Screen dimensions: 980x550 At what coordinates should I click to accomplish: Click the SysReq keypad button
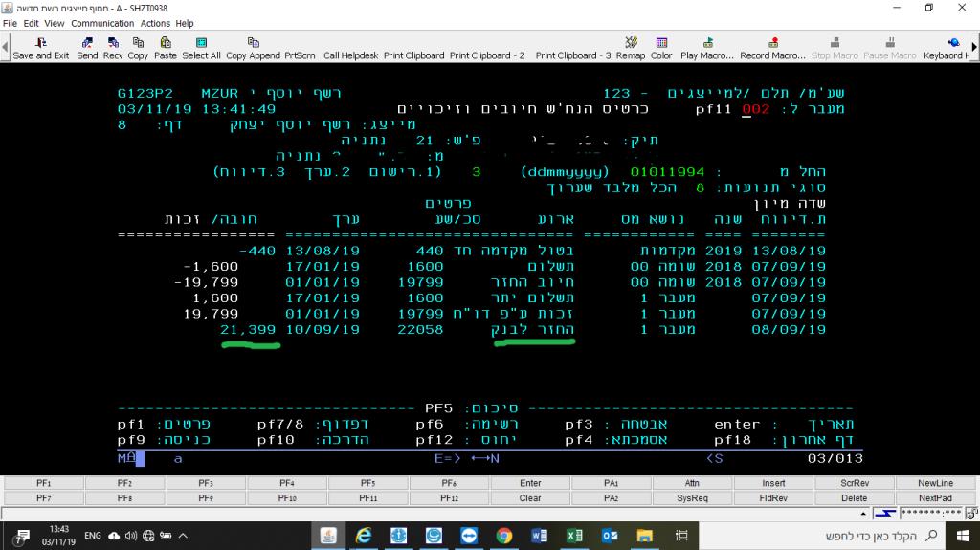pyautogui.click(x=692, y=498)
